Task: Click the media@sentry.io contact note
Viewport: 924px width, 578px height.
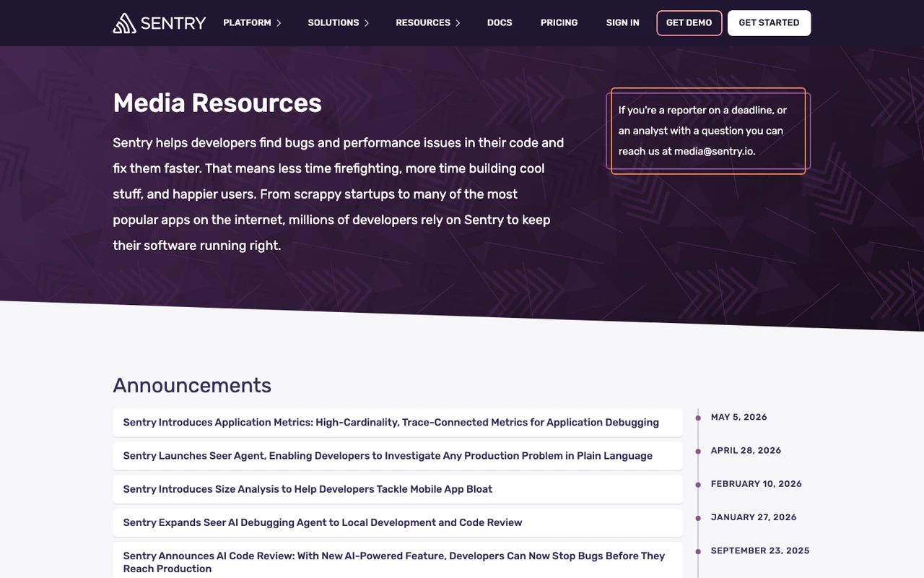Action: pyautogui.click(x=708, y=131)
